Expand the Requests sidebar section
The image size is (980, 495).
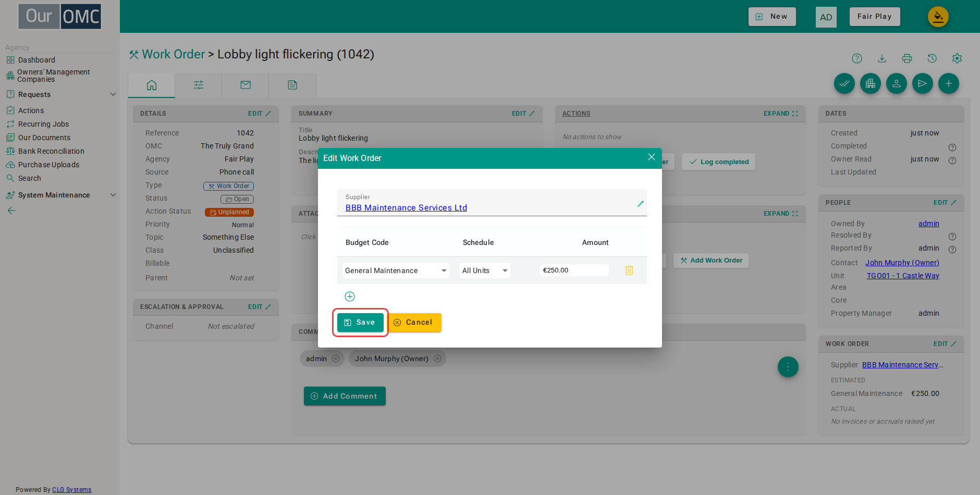(113, 94)
